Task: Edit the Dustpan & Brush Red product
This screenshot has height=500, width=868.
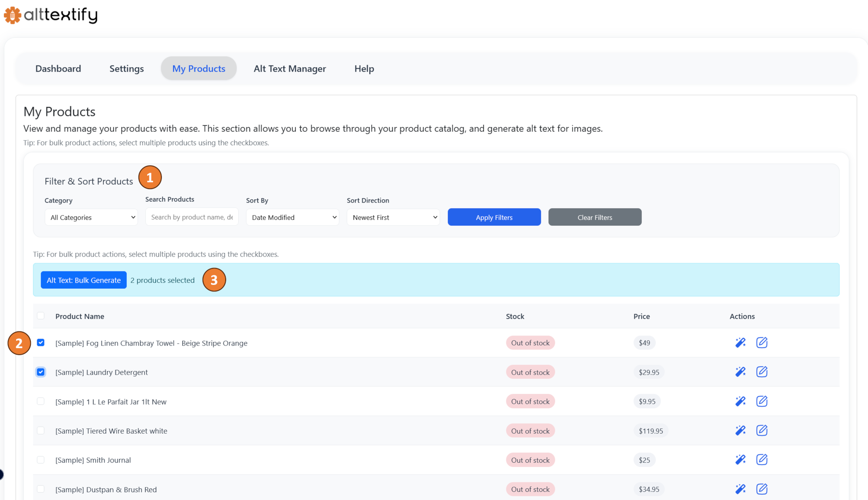Action: coord(762,489)
